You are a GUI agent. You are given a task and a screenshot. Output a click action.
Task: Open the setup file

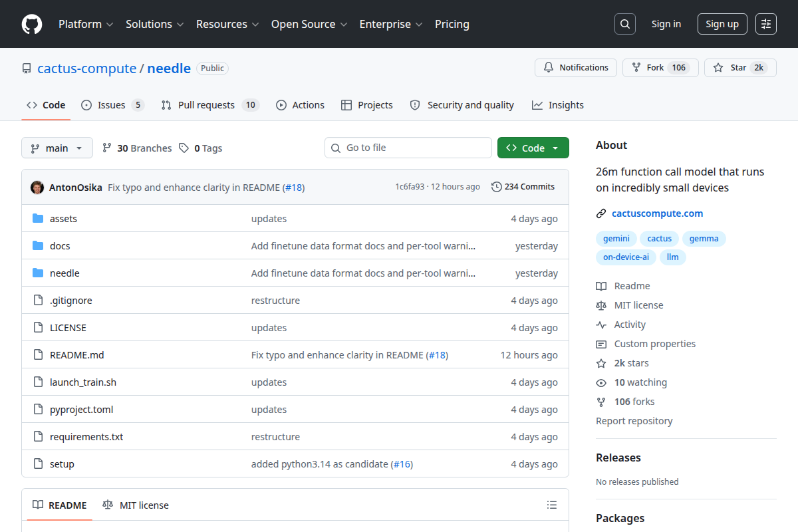(62, 464)
